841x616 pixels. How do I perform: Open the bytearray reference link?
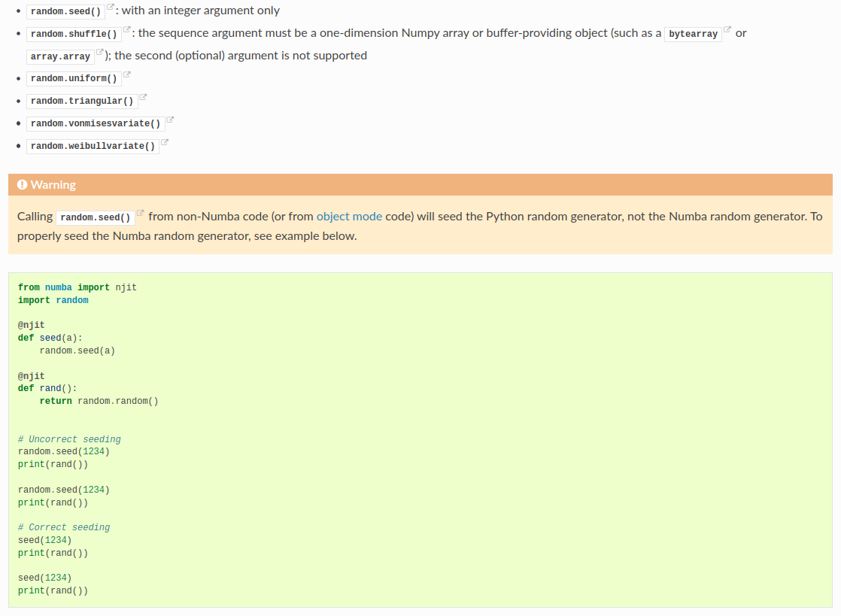pos(693,34)
